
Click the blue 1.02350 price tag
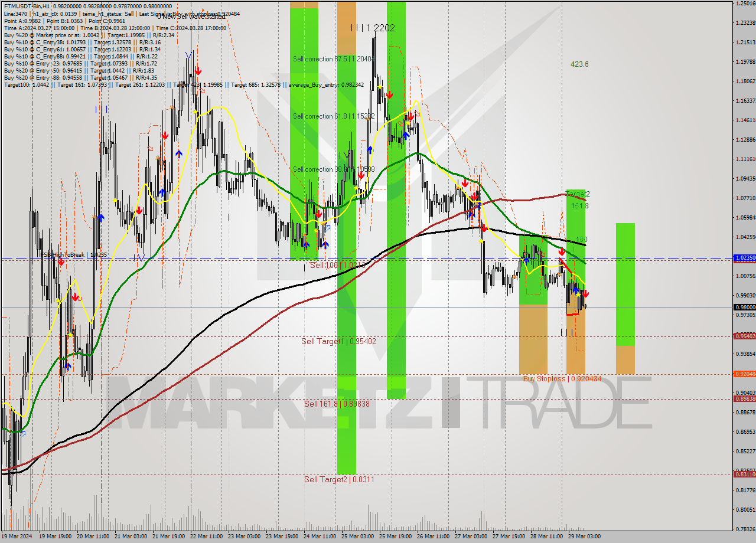point(744,258)
